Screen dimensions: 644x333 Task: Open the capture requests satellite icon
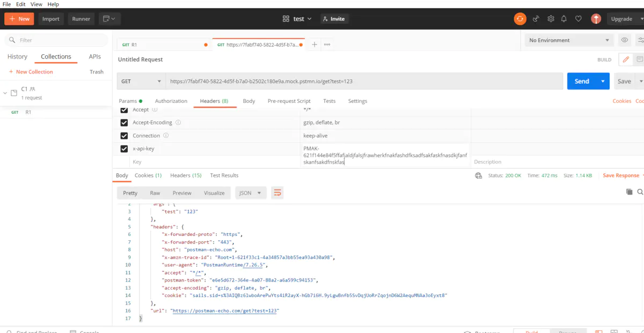pyautogui.click(x=536, y=19)
